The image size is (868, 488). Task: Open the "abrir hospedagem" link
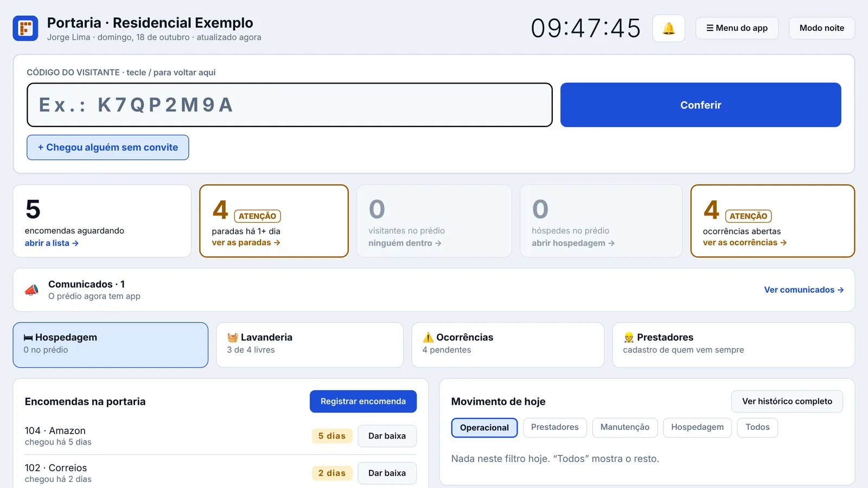click(573, 243)
